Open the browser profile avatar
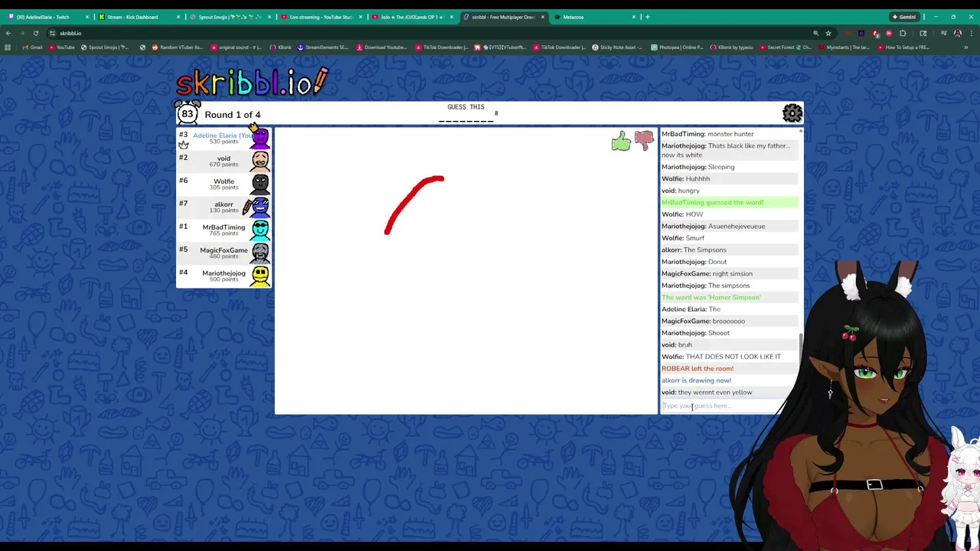Image resolution: width=980 pixels, height=551 pixels. click(957, 33)
